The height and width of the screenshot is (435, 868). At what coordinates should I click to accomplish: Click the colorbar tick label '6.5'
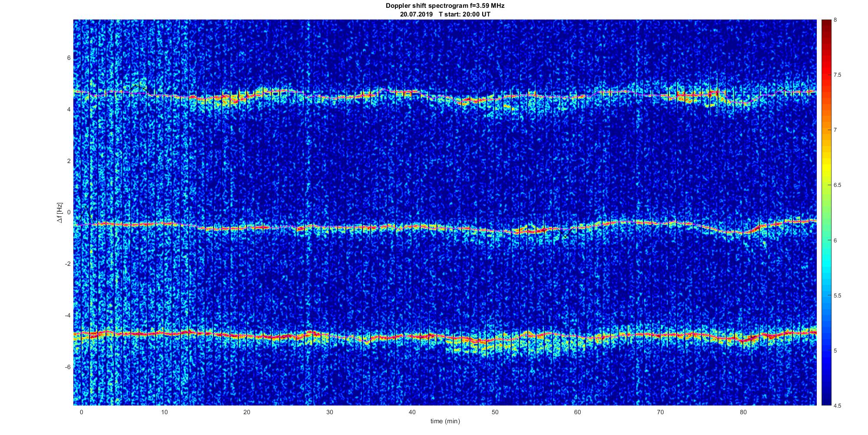[837, 185]
